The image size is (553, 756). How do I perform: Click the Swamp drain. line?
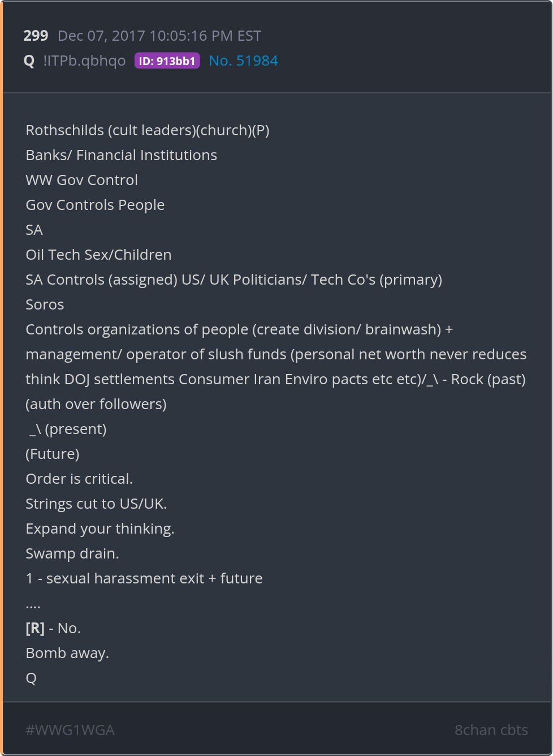(72, 554)
